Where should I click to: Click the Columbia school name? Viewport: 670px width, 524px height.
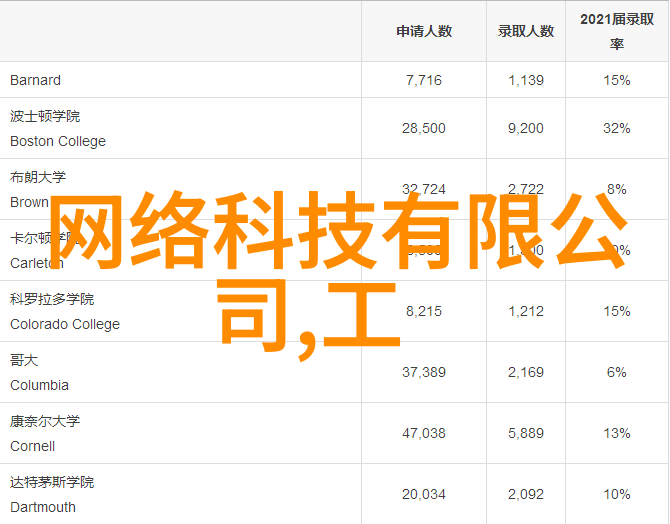39,385
